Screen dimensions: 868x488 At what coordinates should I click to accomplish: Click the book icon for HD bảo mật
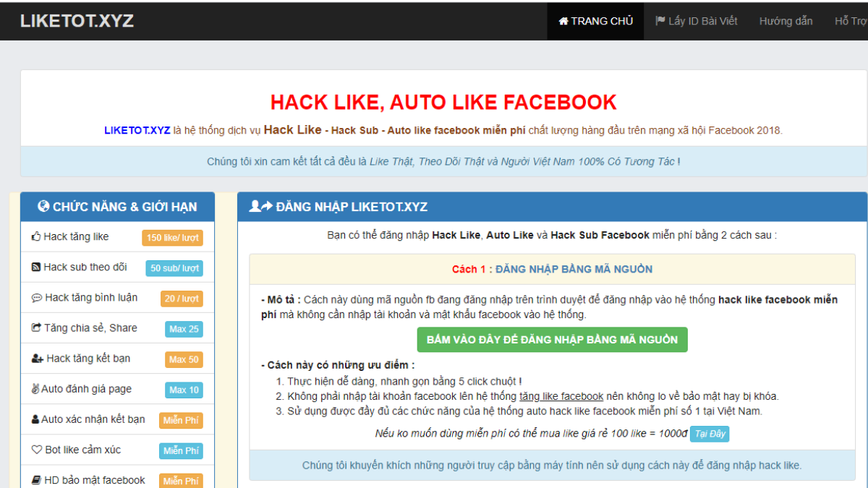tap(36, 480)
